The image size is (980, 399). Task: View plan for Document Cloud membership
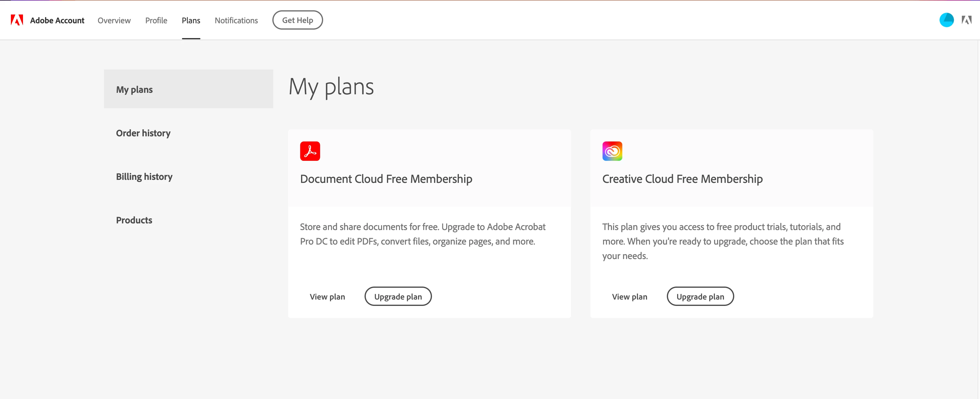[x=327, y=297]
